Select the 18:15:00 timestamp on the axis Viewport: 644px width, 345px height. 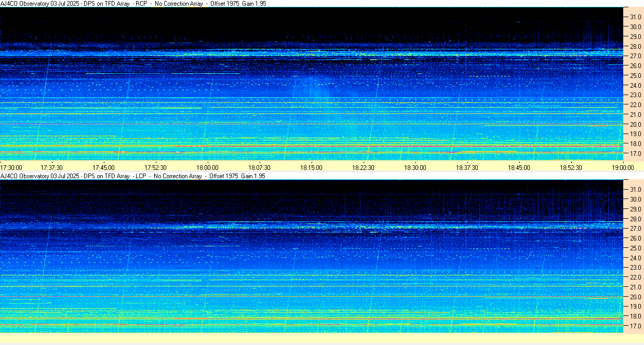(311, 167)
